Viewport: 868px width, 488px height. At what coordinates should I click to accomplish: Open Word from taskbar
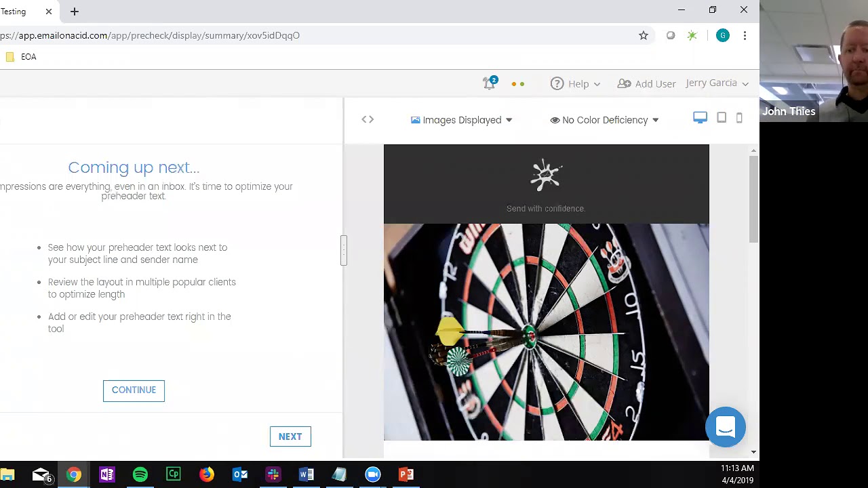click(307, 474)
